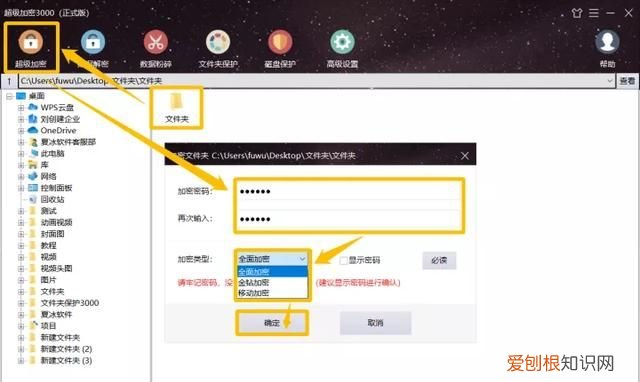Open the path bar dropdown arrow

pyautogui.click(x=609, y=81)
